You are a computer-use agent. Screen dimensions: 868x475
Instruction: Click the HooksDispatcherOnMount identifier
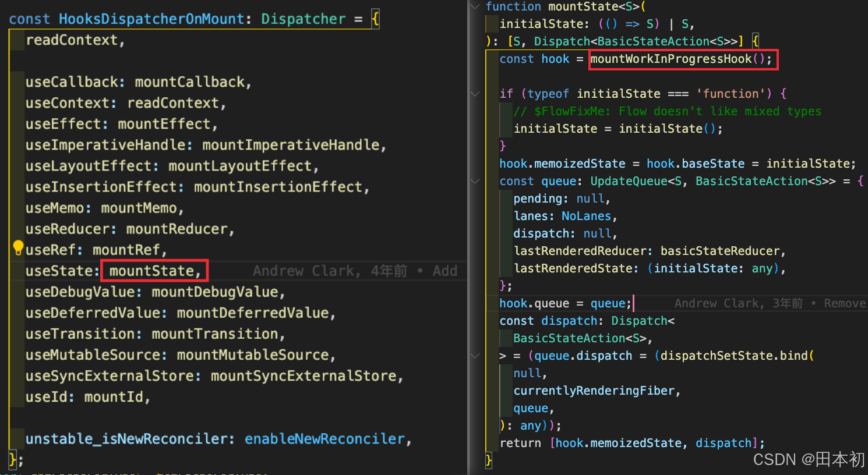point(151,19)
